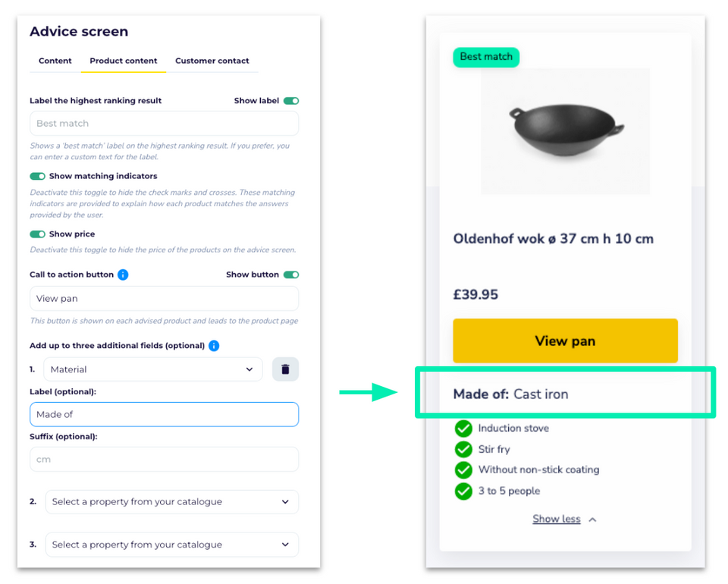Delete the Material field with trash icon
Image resolution: width=728 pixels, height=584 pixels.
(x=285, y=369)
